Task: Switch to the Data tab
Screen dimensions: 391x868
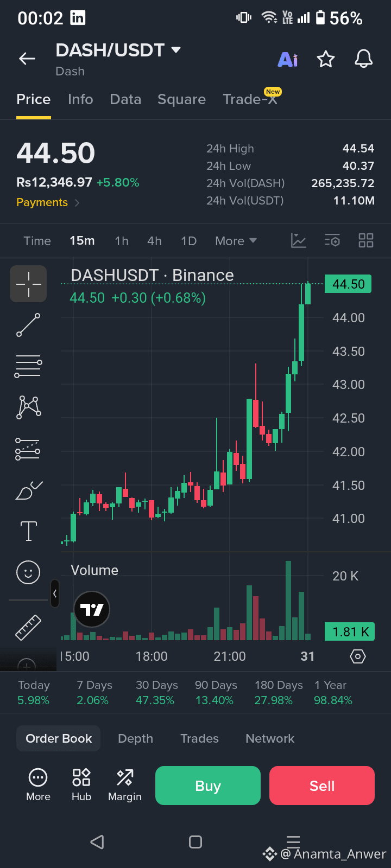Action: click(x=125, y=99)
